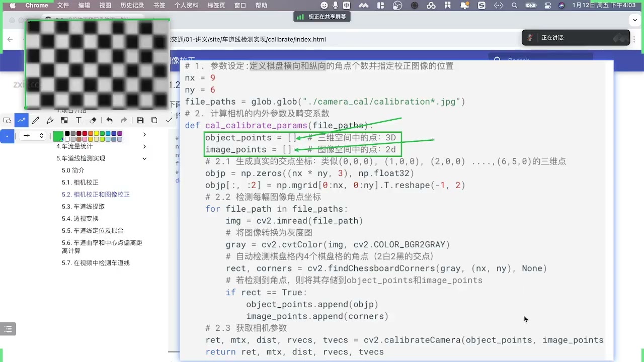Go to 5.0 简介 page
644x362 pixels.
[73, 170]
